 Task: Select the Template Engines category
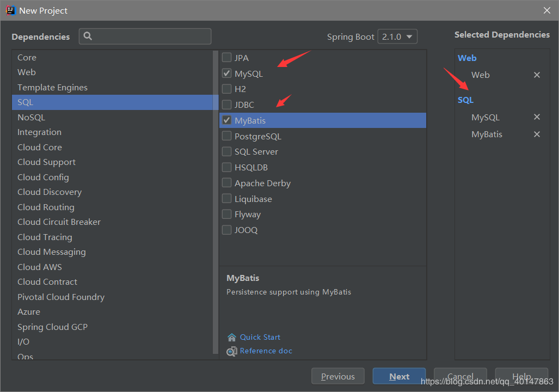52,87
